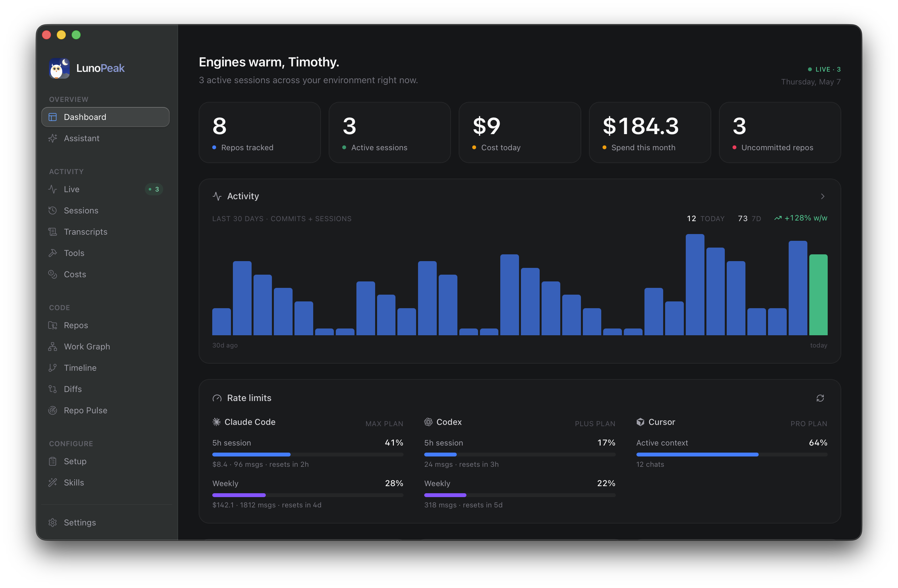
Task: Click '$8.4 · 96 msgs · resets in 2h'
Action: click(260, 464)
